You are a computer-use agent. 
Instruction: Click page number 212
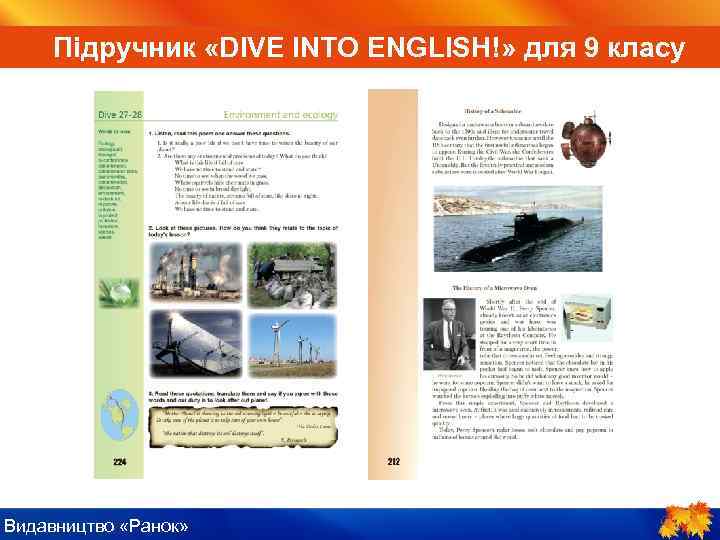[394, 461]
